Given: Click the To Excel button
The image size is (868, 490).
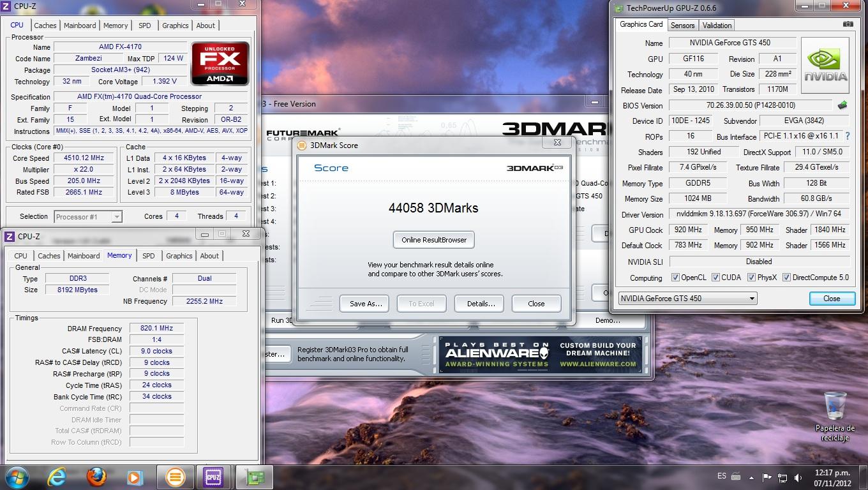Looking at the screenshot, I should coord(421,304).
